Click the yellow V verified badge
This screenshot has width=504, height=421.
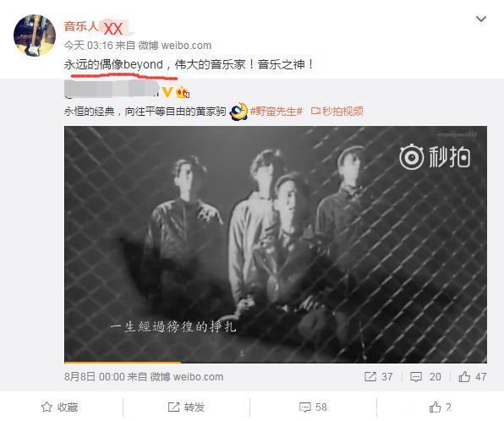pos(167,92)
